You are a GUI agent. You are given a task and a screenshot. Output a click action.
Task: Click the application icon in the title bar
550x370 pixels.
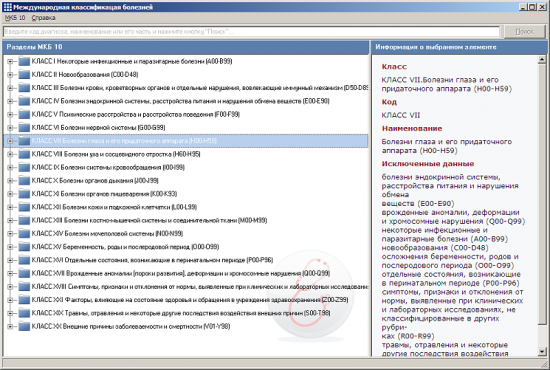point(7,7)
